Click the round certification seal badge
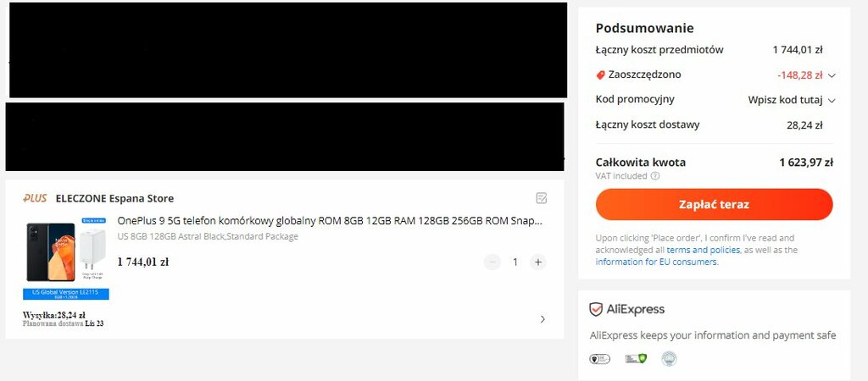Screen dimensions: 868x381 669,359
